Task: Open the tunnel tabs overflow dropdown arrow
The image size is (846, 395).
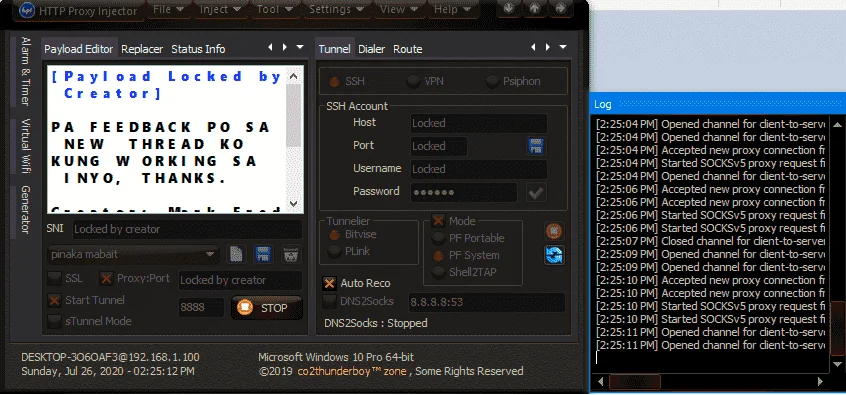Action: (x=563, y=47)
